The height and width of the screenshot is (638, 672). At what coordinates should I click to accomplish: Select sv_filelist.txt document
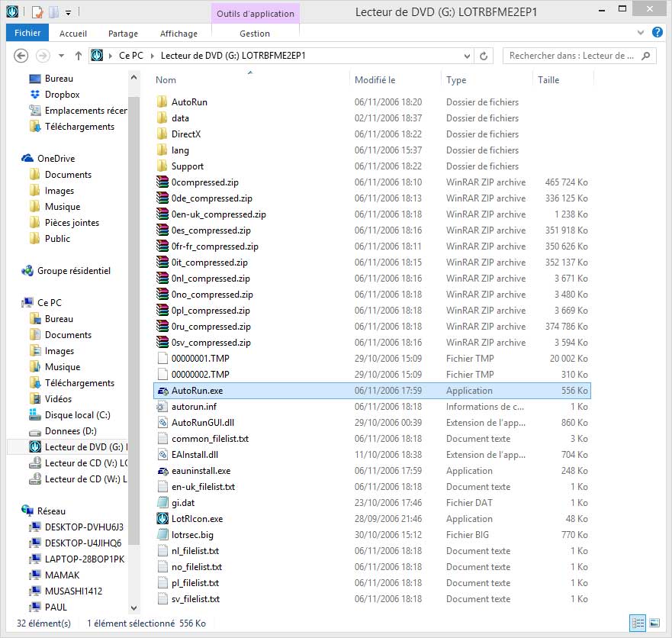[195, 599]
